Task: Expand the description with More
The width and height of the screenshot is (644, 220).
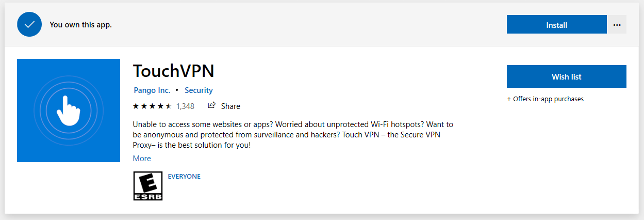Action: click(142, 158)
